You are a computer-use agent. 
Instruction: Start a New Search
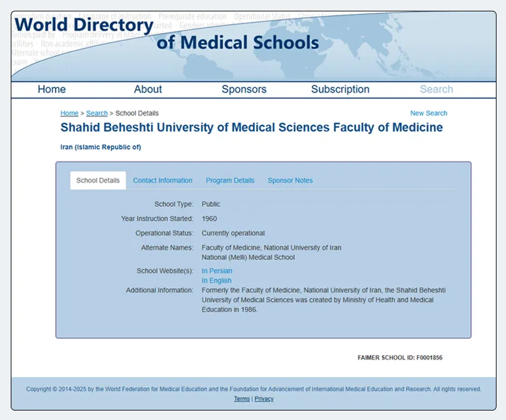(x=428, y=113)
